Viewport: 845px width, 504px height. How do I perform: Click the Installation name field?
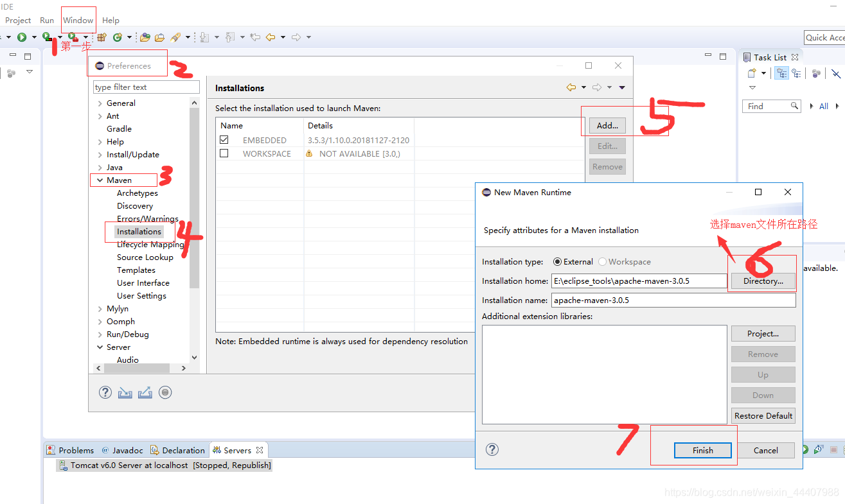[673, 300]
